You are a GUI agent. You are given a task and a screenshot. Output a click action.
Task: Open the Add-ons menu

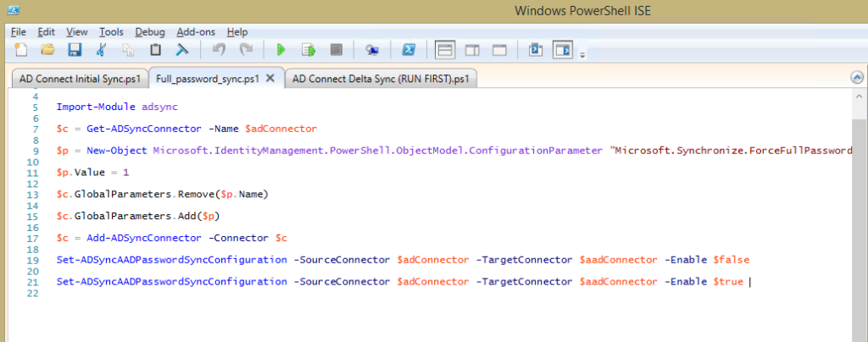197,31
